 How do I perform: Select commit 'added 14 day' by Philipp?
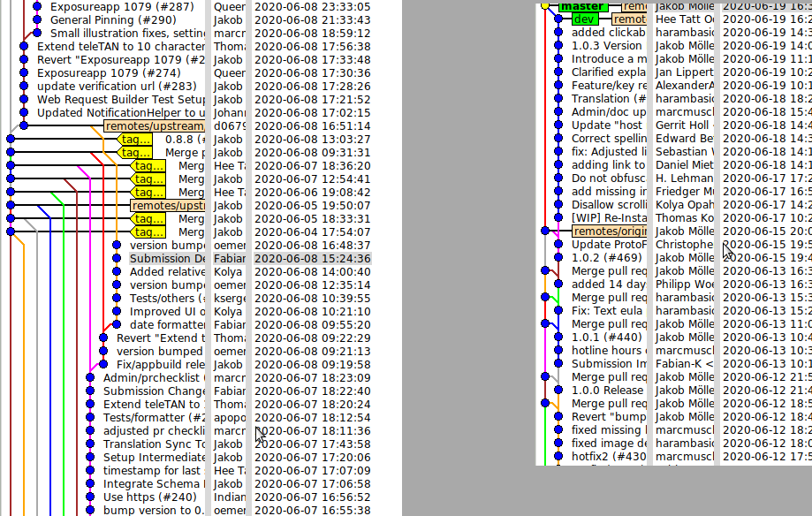click(x=609, y=284)
